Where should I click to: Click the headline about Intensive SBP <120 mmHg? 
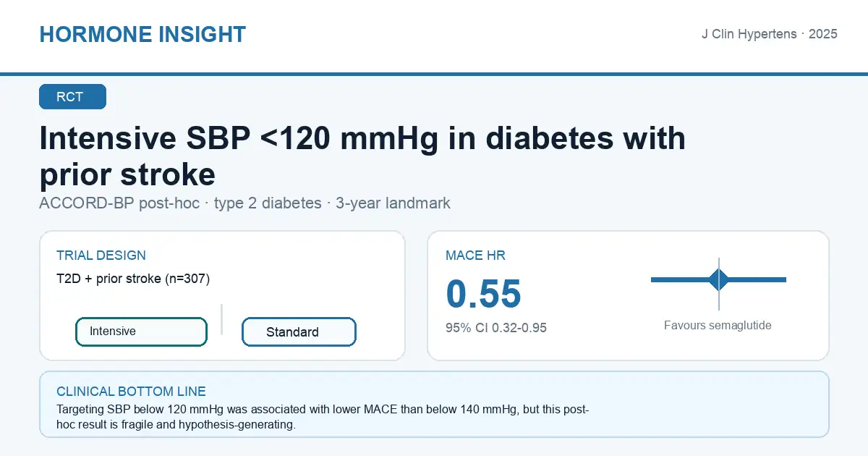pos(362,156)
